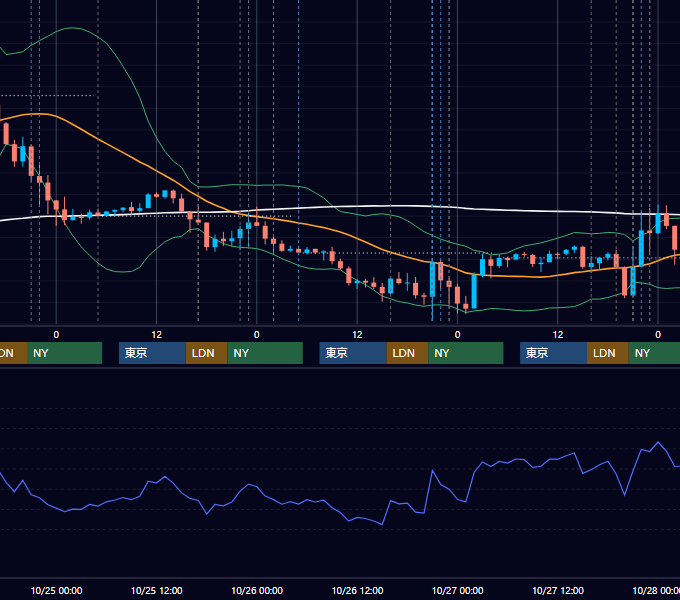Image resolution: width=680 pixels, height=600 pixels.
Task: Click the 10/25 00:00 time axis label
Action: (x=56, y=590)
